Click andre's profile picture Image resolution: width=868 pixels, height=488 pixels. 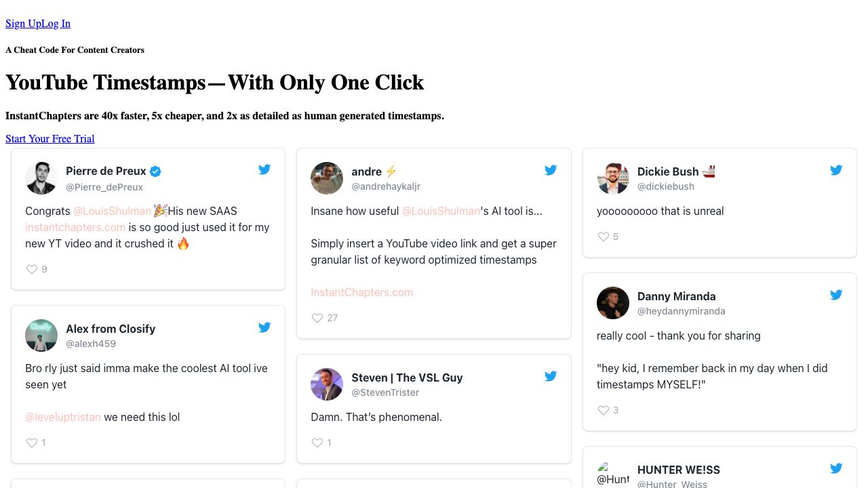coord(327,178)
